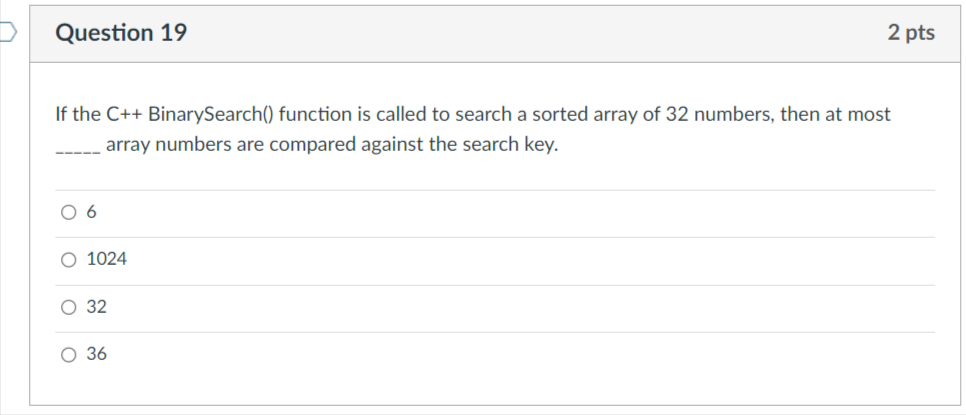Click the "1024" answer label text
This screenshot has height=415, width=966.
tap(107, 259)
